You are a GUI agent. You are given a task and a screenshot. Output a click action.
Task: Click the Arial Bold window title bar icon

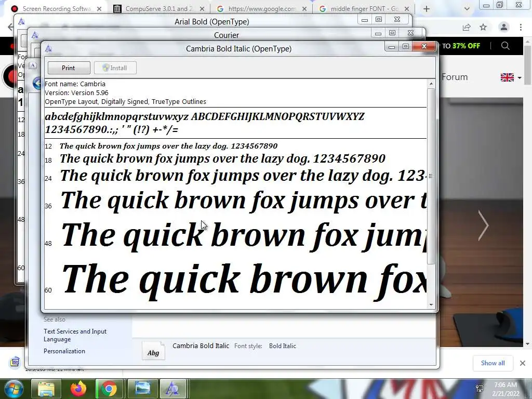pos(22,22)
